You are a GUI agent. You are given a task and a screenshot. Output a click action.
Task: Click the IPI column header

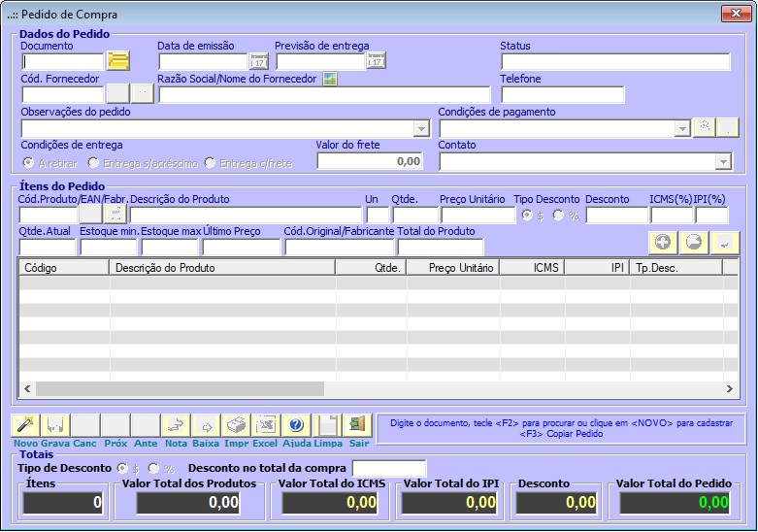(x=597, y=267)
